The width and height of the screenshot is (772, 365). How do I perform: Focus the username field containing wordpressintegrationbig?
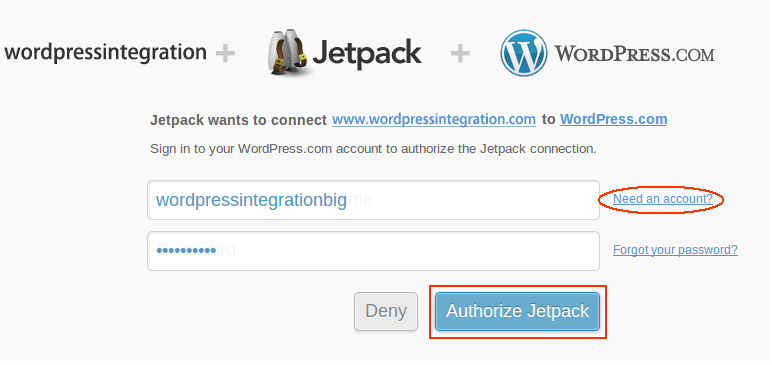[373, 200]
